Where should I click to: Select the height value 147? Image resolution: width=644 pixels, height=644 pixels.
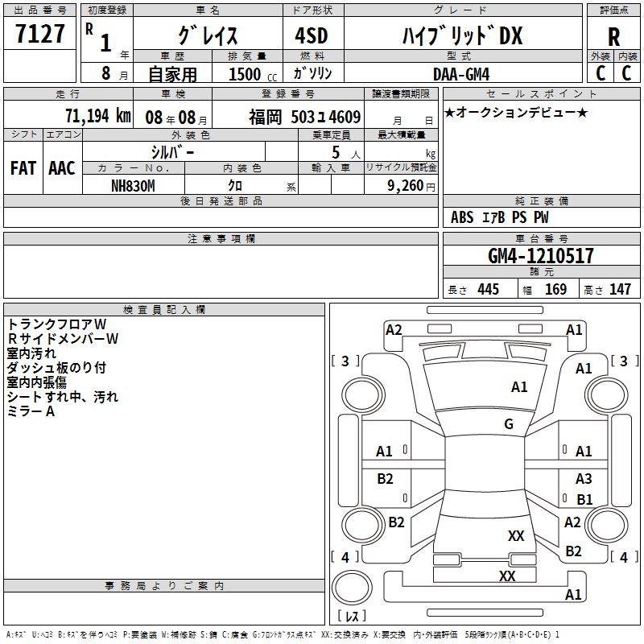(x=620, y=289)
